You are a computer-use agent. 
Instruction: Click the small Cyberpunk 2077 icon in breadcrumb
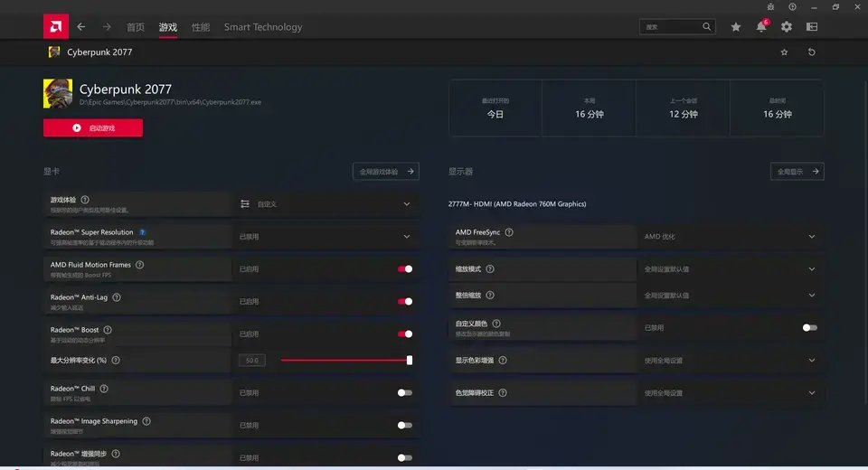click(54, 52)
